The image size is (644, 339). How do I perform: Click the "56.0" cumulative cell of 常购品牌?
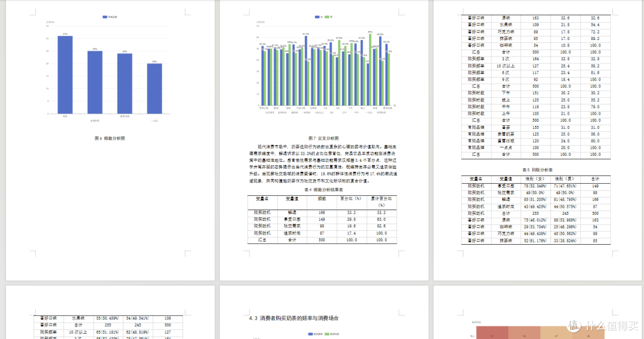pyautogui.click(x=595, y=134)
